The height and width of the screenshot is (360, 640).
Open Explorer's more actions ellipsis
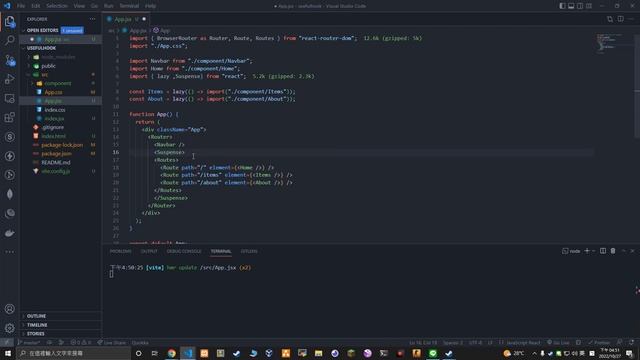click(93, 19)
